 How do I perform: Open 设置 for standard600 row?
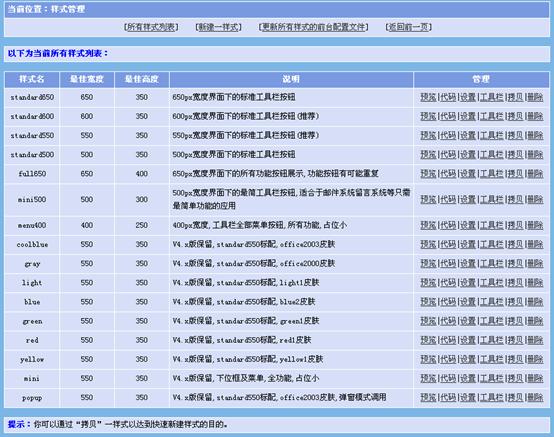468,116
